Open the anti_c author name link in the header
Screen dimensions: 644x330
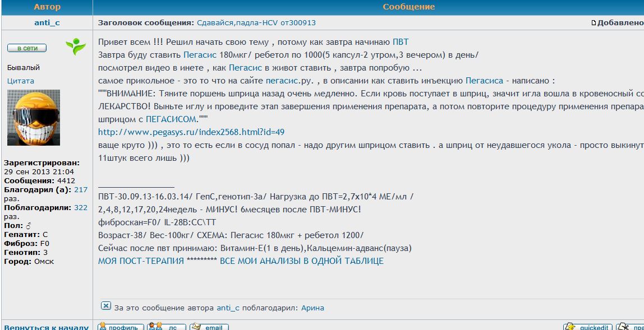point(47,23)
